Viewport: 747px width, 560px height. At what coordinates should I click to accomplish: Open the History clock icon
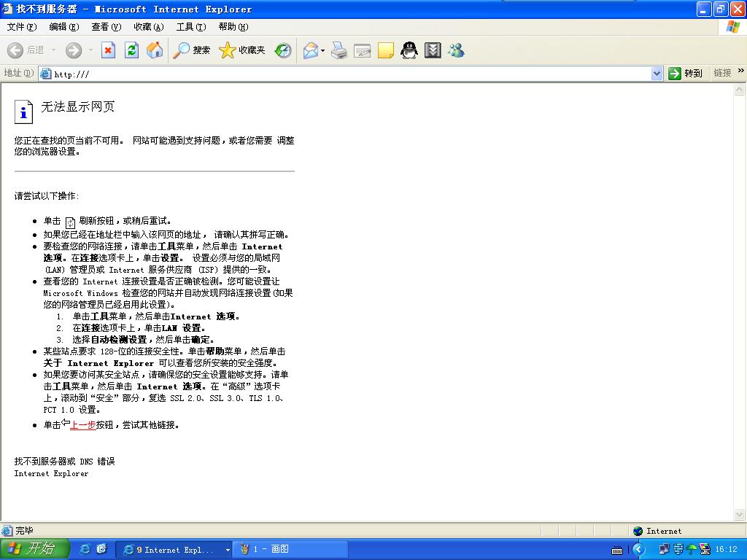(283, 50)
